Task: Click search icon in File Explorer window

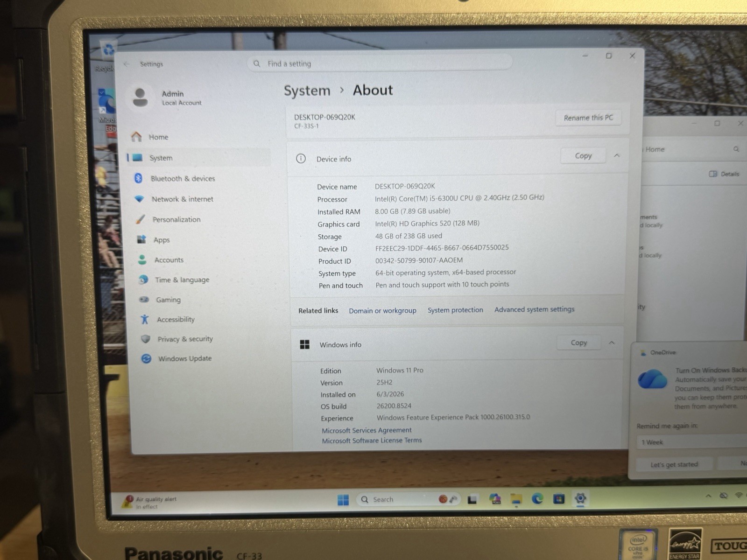Action: (736, 149)
